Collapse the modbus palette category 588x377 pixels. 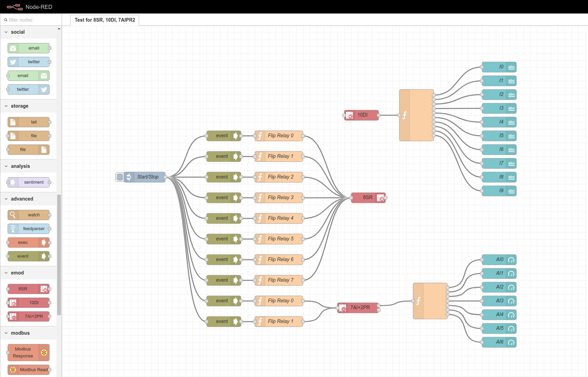28,333
